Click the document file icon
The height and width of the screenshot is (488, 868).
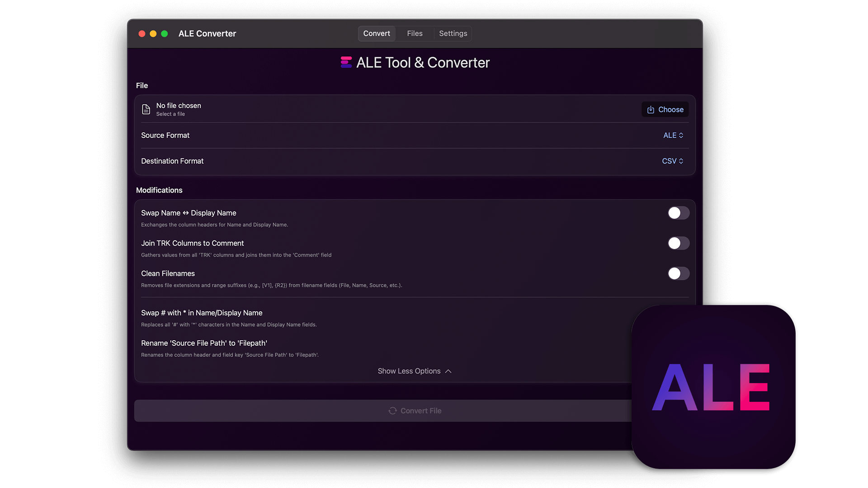coord(146,109)
